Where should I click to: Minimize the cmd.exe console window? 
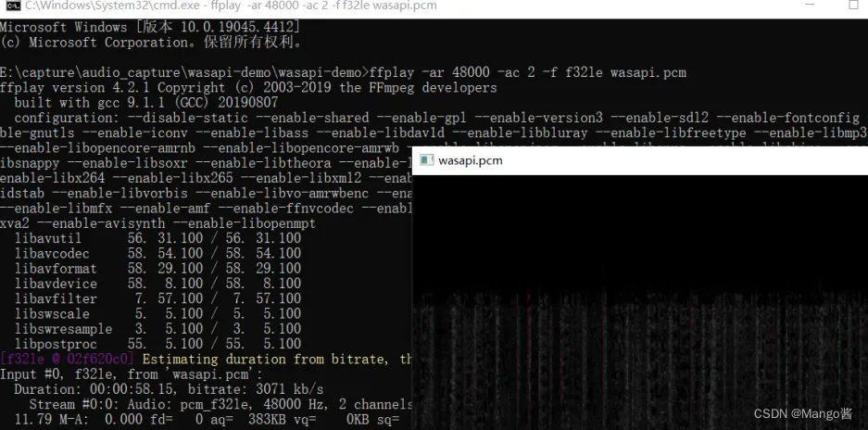811,6
